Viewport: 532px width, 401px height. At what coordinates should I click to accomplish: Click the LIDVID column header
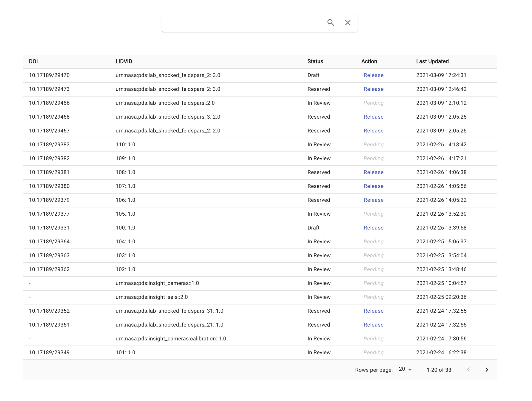pyautogui.click(x=124, y=61)
